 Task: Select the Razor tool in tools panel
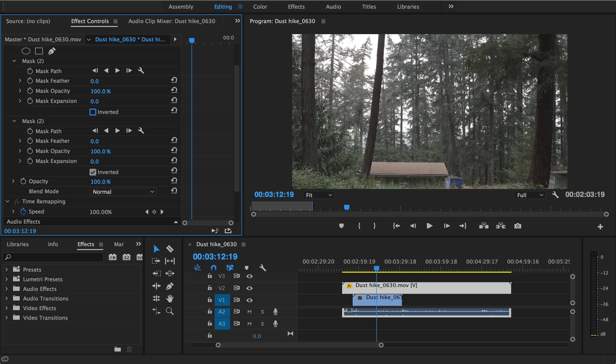point(170,249)
